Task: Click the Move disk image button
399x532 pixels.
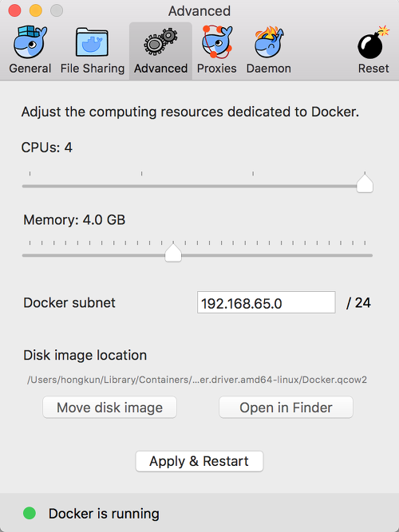Action: 109,407
